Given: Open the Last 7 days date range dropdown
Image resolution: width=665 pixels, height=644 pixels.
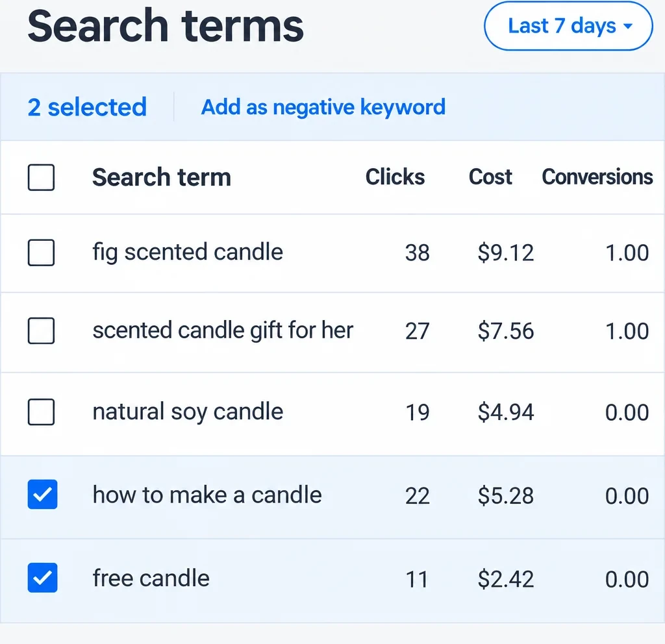Looking at the screenshot, I should click(x=568, y=26).
